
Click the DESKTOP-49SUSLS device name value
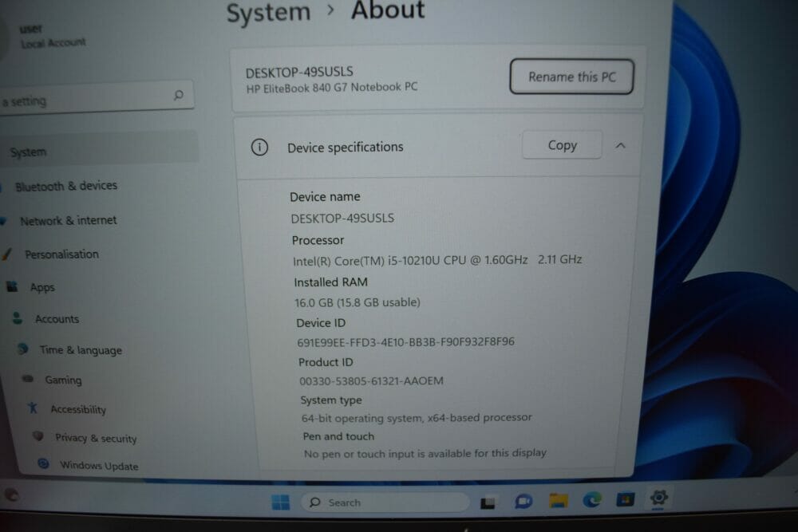pos(342,219)
